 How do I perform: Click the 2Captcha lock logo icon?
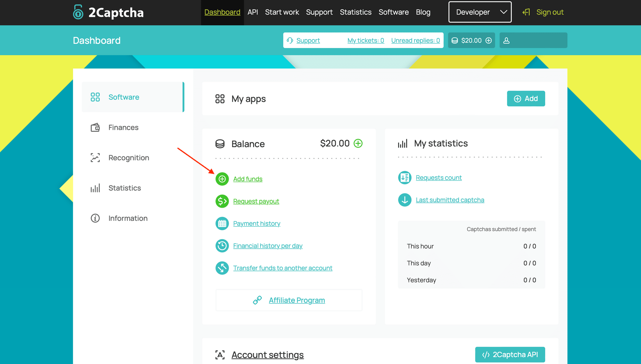click(x=78, y=12)
